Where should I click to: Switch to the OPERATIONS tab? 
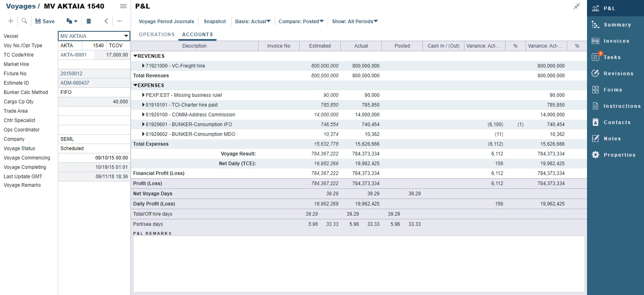click(157, 35)
